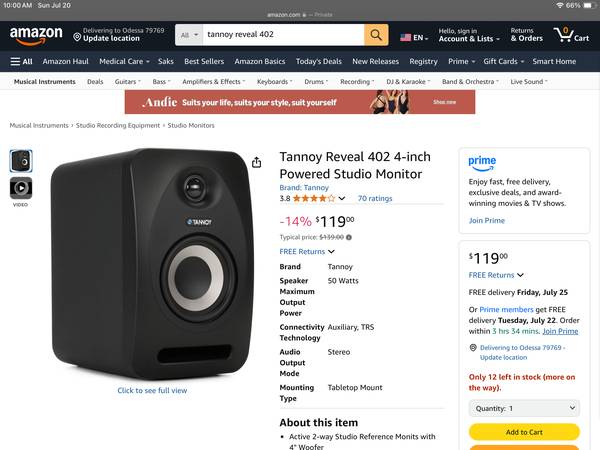Screen dimensions: 600x450
Task: Click the info icon next to typical price
Action: tap(349, 237)
